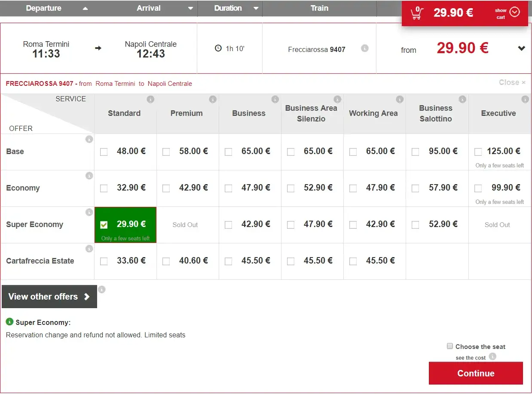Click info icon next to see the cost
Screen dimensions: 532x394
coord(492,356)
